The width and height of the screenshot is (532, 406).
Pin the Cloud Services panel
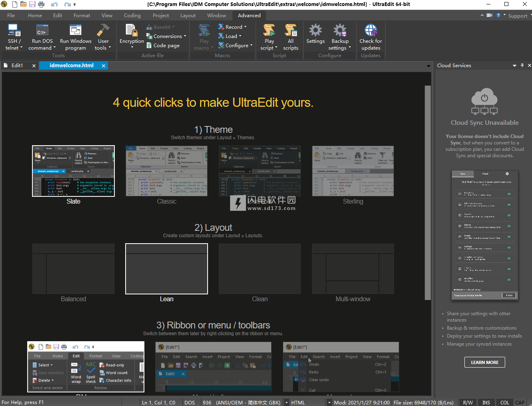522,65
